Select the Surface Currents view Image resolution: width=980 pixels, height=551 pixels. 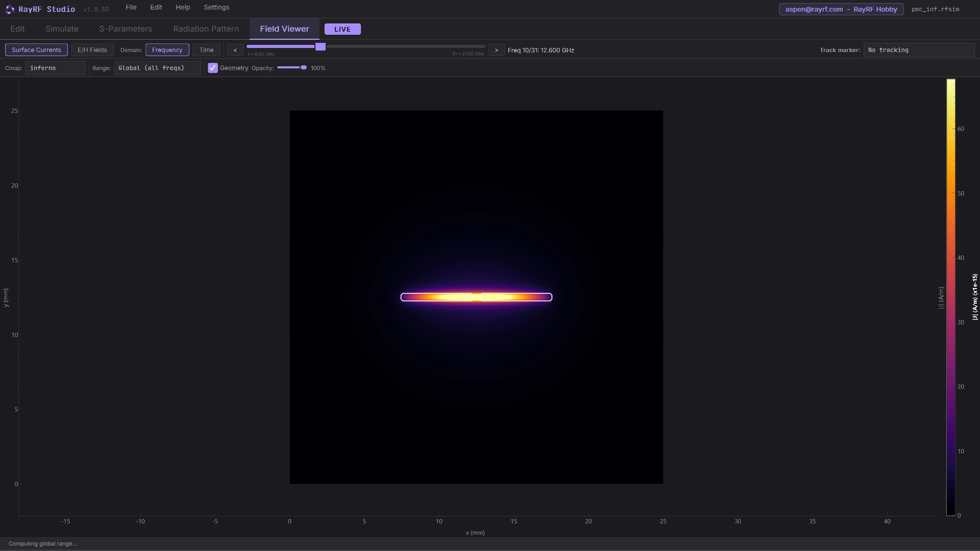pos(36,50)
